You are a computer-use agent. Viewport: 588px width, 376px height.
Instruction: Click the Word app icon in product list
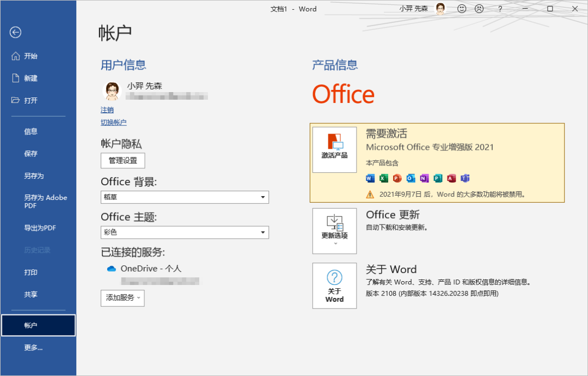[370, 178]
